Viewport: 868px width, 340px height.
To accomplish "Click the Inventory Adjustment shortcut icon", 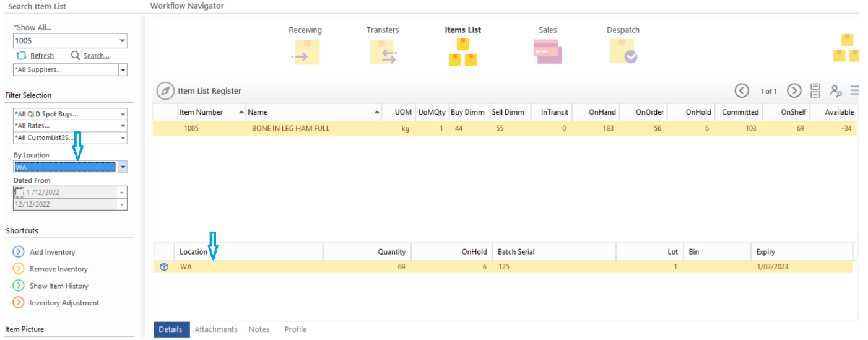I will 18,303.
